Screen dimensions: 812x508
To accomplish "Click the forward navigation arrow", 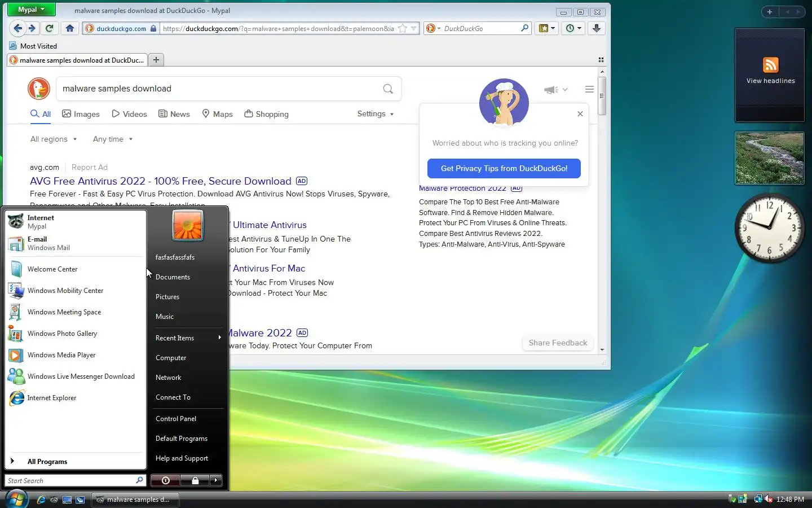I will tap(32, 28).
